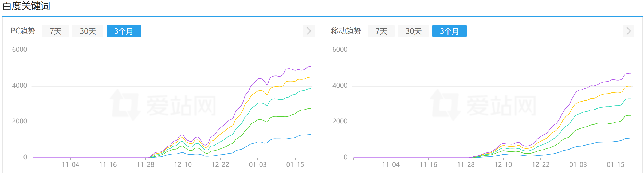Go to next page arrow in PC趋势 panel

308,31
